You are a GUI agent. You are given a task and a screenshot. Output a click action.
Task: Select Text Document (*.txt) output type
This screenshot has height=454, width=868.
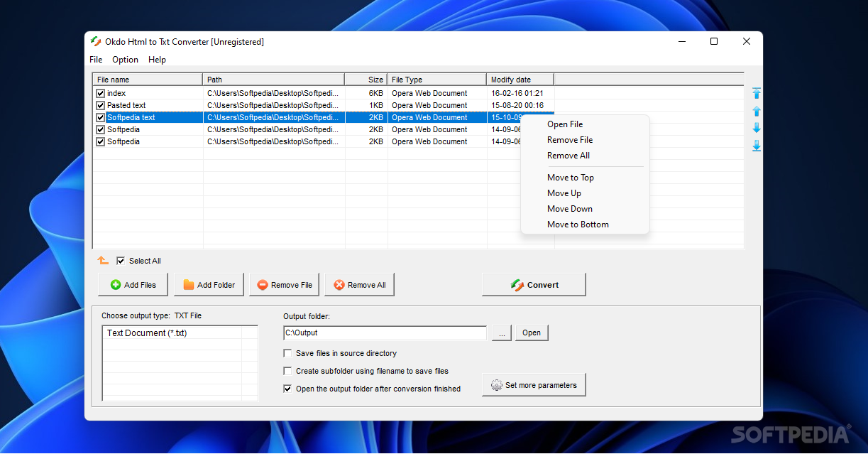coord(147,333)
